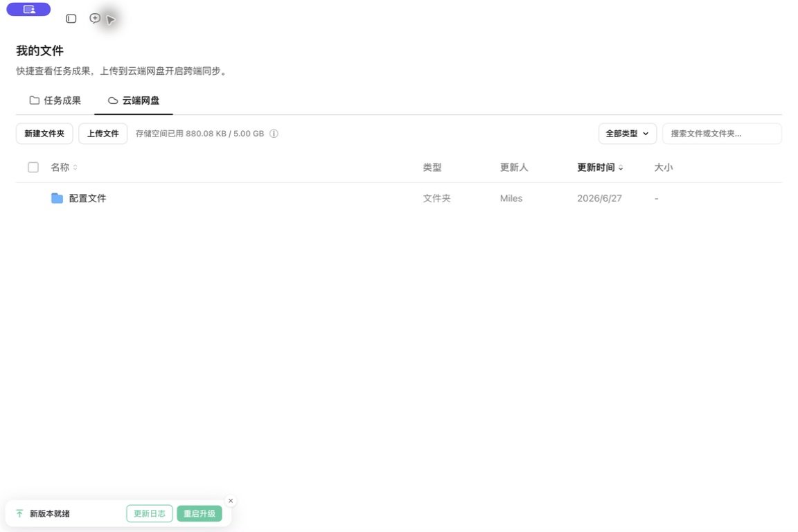The image size is (798, 532).
Task: Click the Miles updater cell
Action: pyautogui.click(x=511, y=199)
